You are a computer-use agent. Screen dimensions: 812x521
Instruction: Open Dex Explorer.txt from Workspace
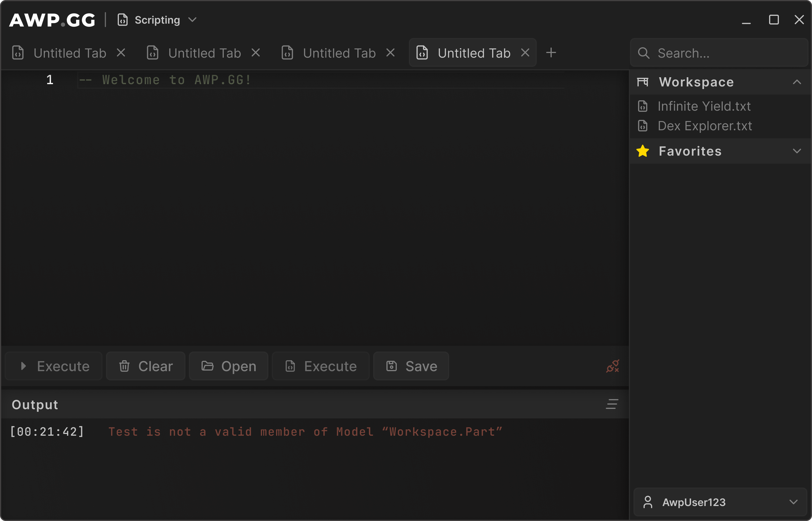tap(705, 126)
